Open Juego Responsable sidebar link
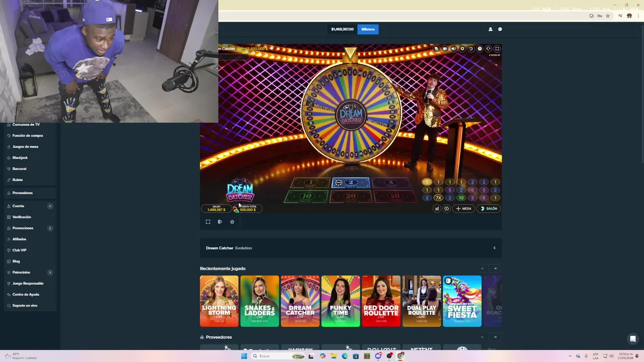644x362 pixels. click(x=28, y=283)
